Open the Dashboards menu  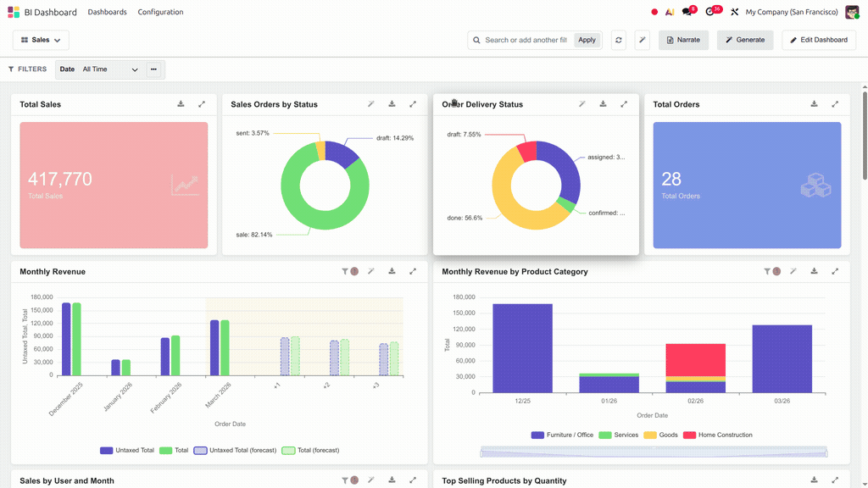107,12
